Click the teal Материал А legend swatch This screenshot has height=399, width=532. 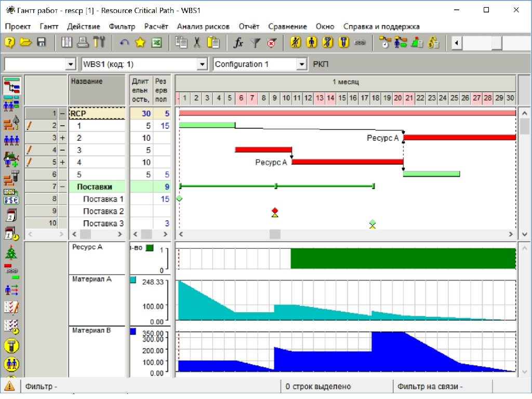click(x=133, y=280)
